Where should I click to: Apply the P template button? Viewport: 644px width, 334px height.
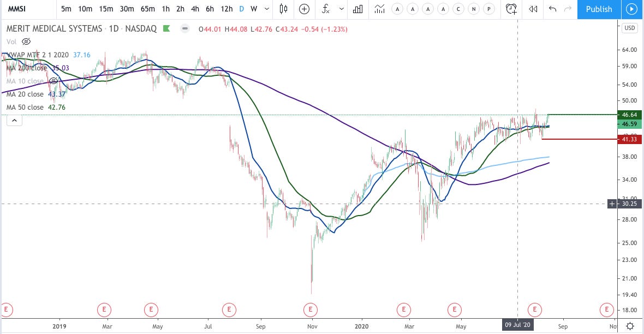(x=489, y=9)
